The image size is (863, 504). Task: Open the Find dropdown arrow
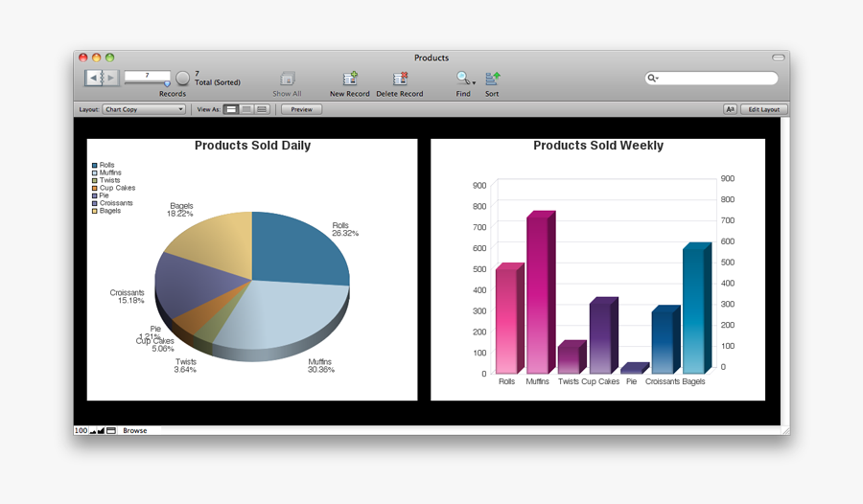[x=474, y=83]
